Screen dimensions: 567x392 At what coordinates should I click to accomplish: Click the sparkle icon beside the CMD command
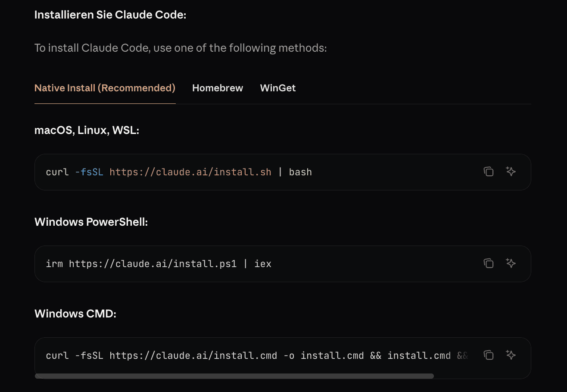[511, 355]
